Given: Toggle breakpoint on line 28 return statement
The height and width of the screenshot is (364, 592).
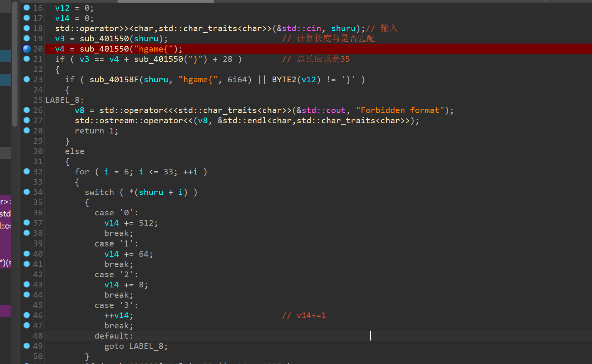Looking at the screenshot, I should pos(27,130).
